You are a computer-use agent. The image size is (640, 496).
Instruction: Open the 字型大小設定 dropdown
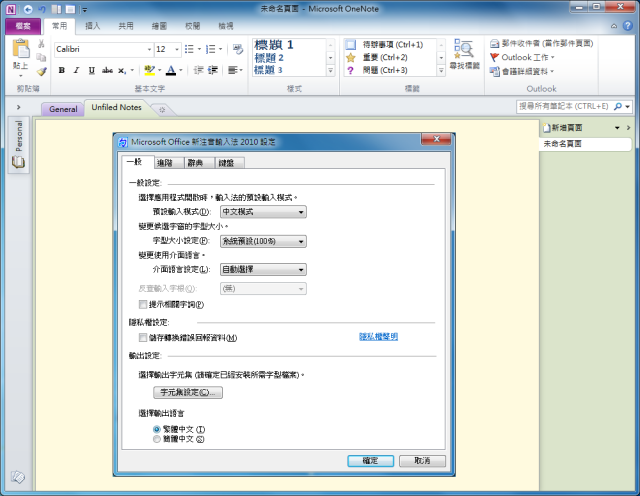(x=263, y=241)
